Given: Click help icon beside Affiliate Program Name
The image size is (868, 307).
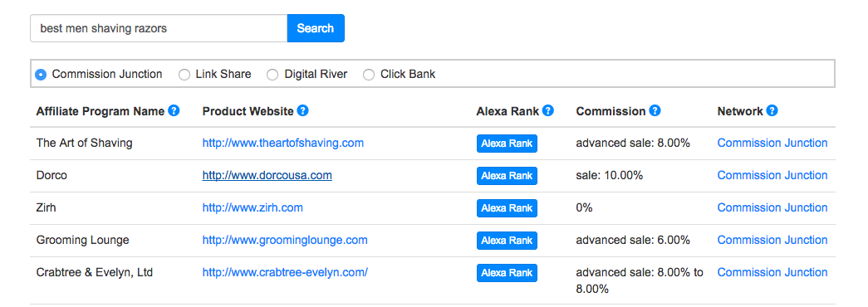Looking at the screenshot, I should (x=174, y=110).
